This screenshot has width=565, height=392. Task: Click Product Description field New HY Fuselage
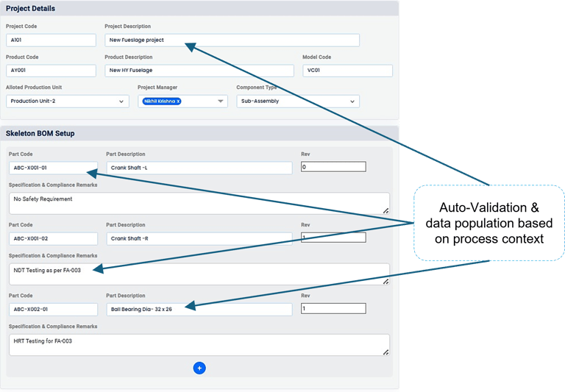coord(199,71)
